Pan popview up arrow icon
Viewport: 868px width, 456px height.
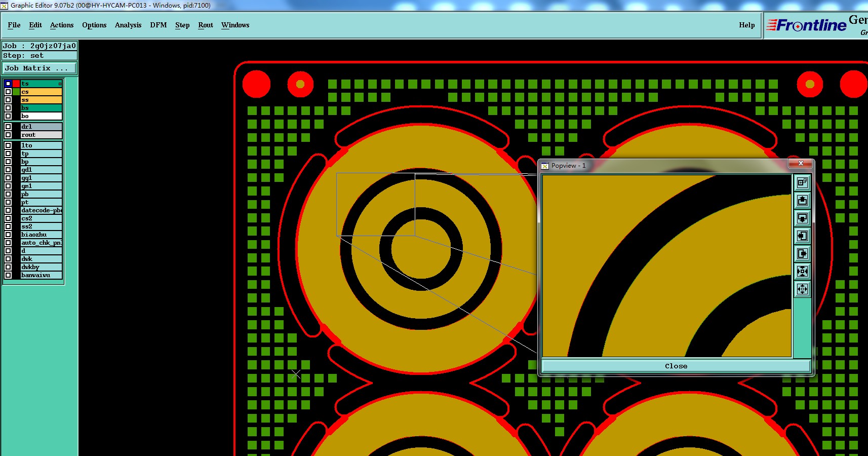802,200
